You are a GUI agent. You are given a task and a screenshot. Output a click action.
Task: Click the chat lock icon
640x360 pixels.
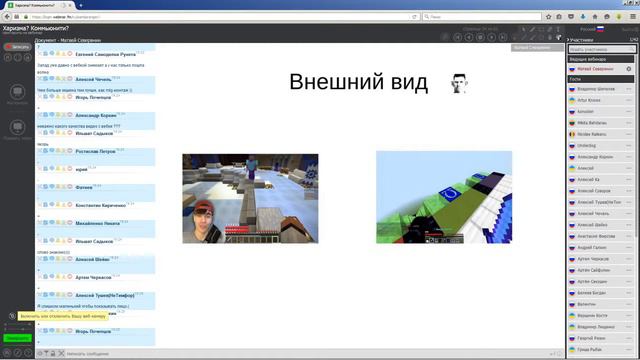(x=53, y=353)
